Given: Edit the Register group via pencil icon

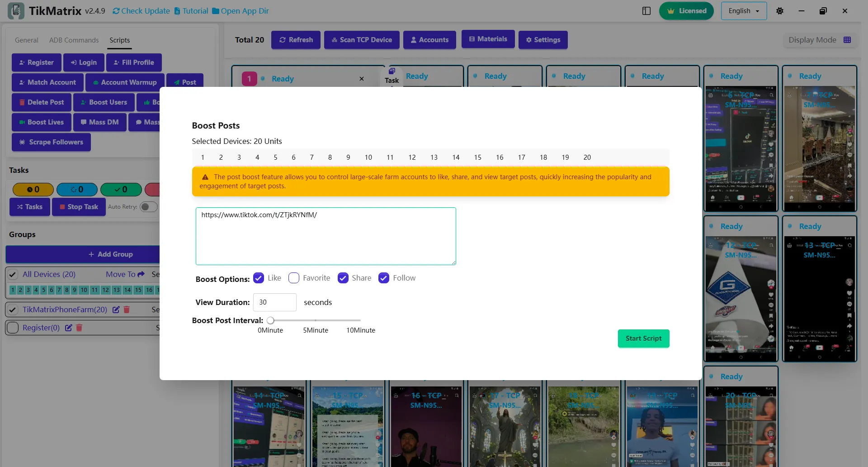Looking at the screenshot, I should 69,328.
